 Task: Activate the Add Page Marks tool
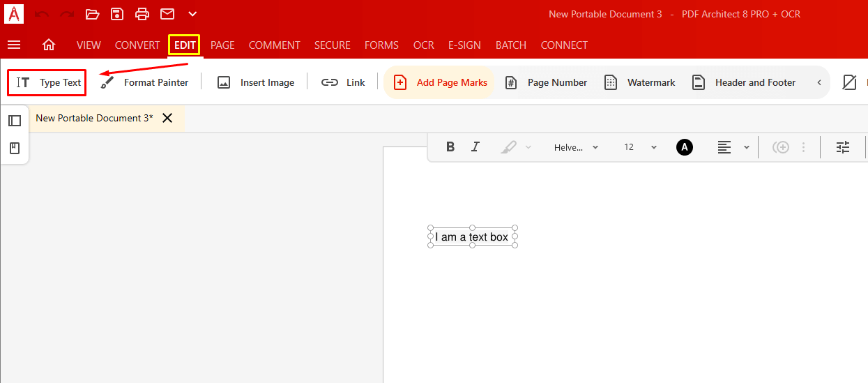440,82
